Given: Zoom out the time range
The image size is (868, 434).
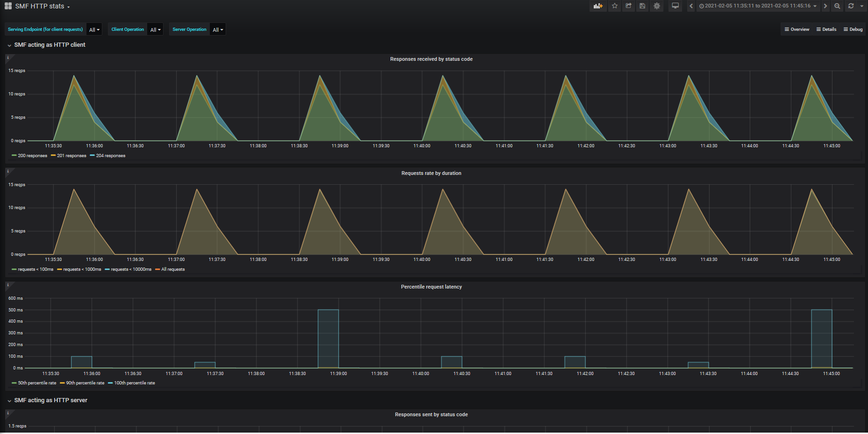Looking at the screenshot, I should point(837,6).
